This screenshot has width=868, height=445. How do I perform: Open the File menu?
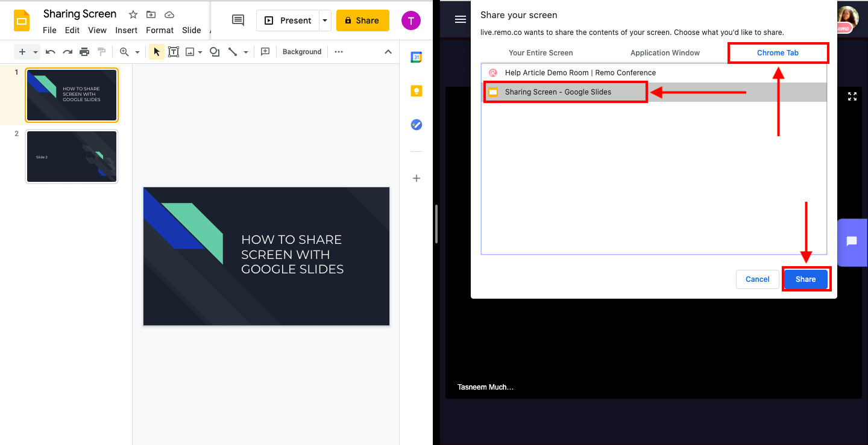[x=49, y=30]
